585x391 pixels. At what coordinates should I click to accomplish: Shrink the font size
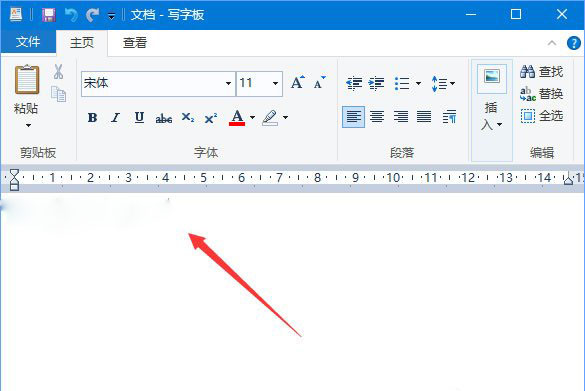pos(320,83)
